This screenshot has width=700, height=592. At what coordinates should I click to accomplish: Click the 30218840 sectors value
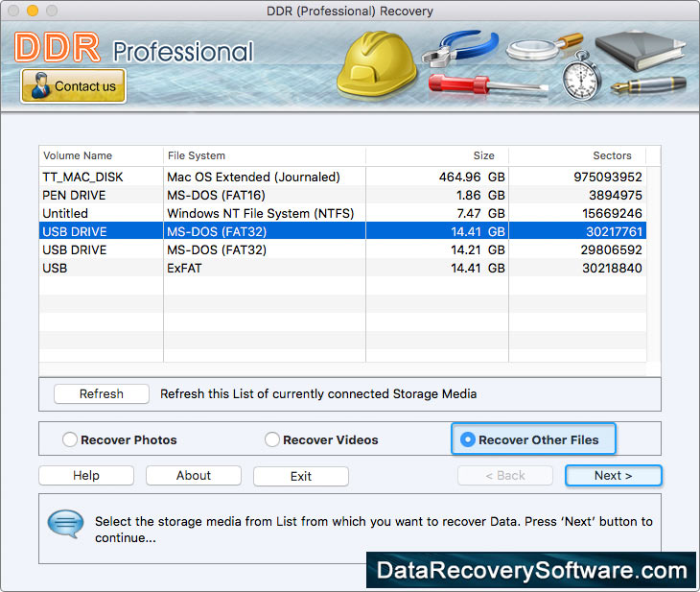click(x=612, y=268)
